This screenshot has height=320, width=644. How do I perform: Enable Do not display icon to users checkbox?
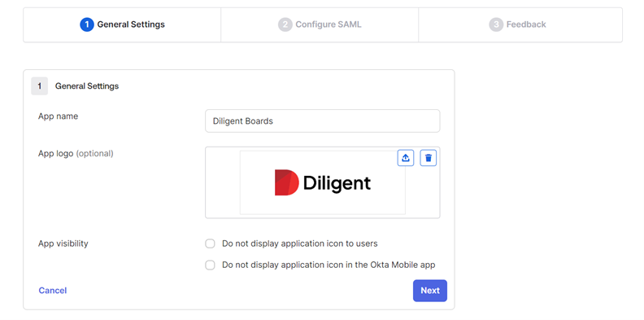click(x=210, y=244)
